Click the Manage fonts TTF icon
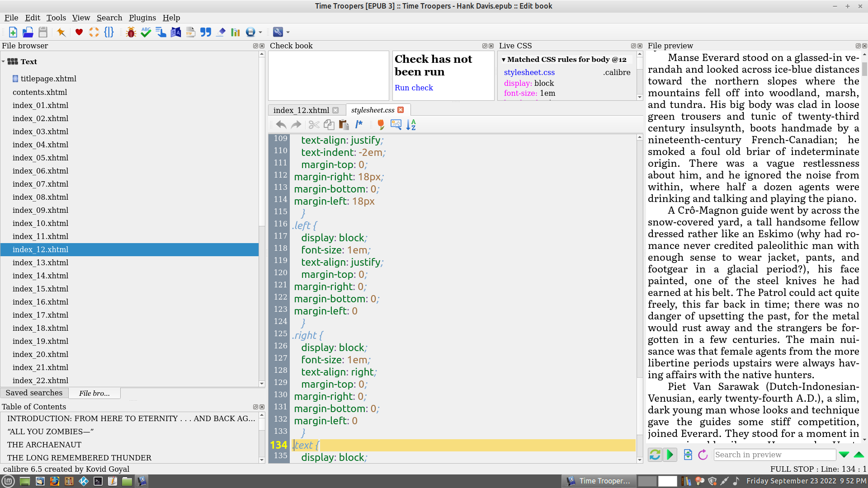 coord(190,32)
